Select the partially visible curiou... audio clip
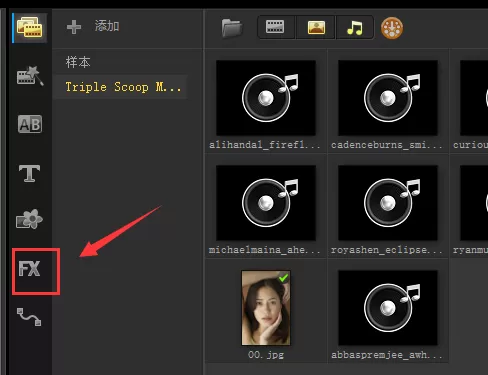Screen dimensions: 488x375 (474, 98)
